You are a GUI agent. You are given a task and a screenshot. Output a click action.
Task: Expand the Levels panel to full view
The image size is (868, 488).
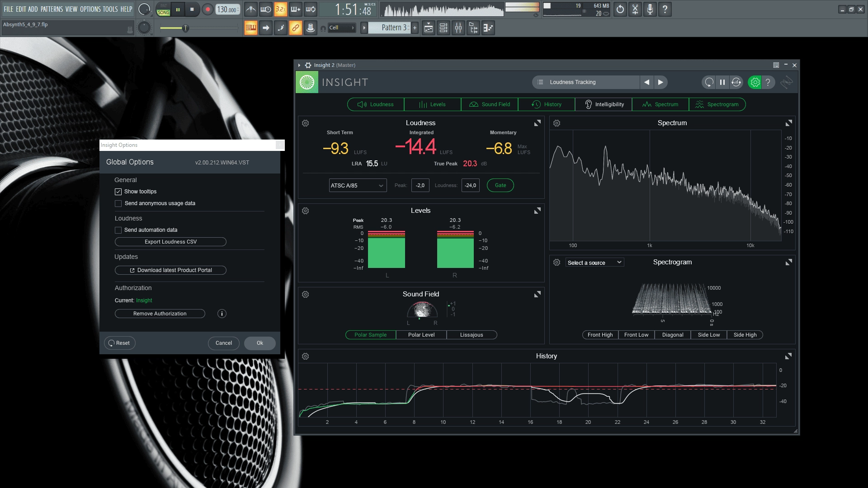pos(538,211)
